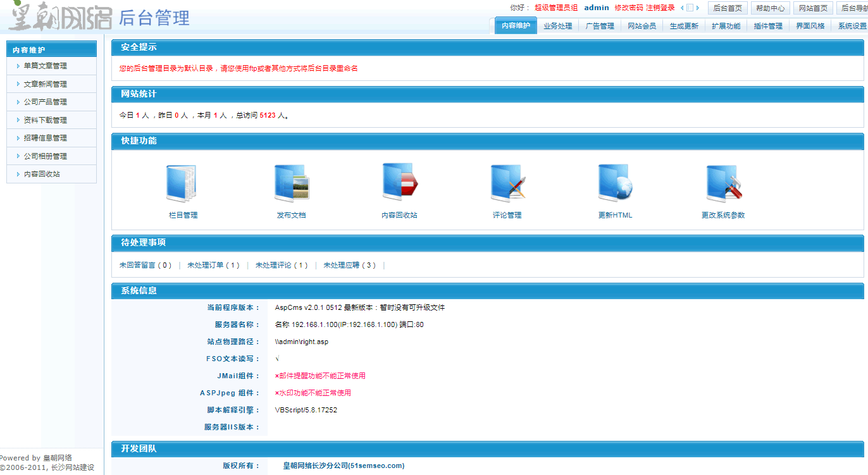The height and width of the screenshot is (475, 868).
Task: Launch the 更新HTML globe icon
Action: click(x=615, y=183)
